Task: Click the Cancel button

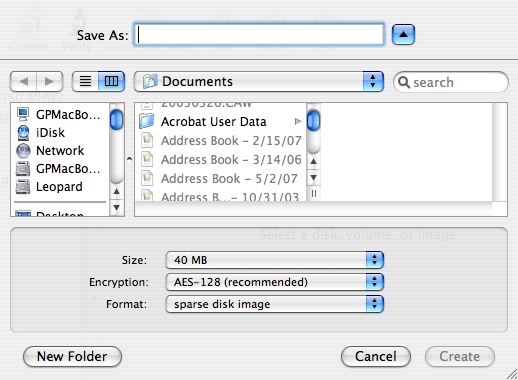Action: coord(376,356)
